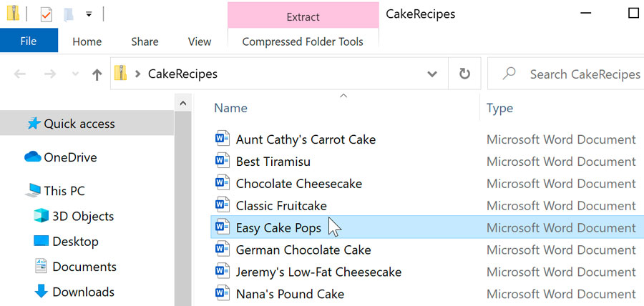Open the File menu
Screen dimensions: 644x306
[x=29, y=41]
